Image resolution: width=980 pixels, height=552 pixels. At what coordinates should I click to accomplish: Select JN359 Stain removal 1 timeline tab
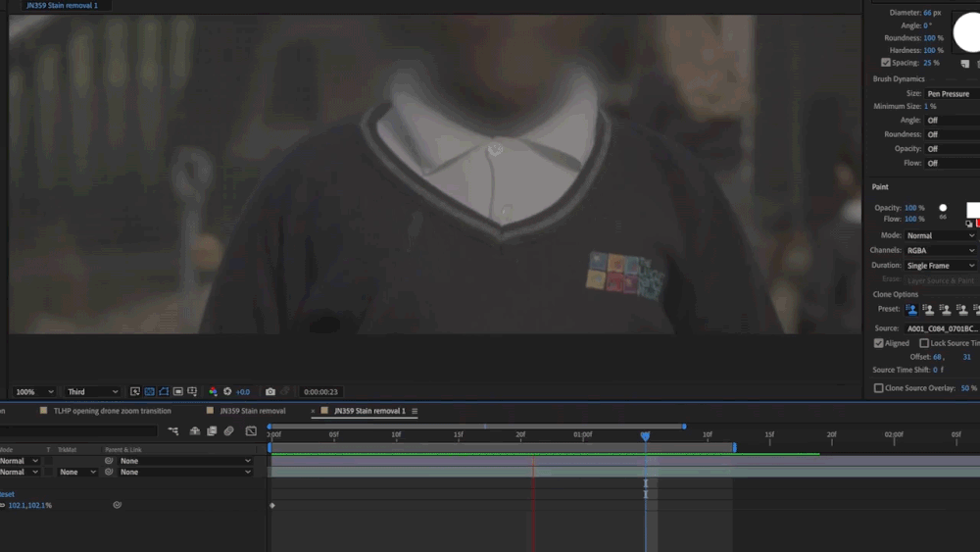369,411
